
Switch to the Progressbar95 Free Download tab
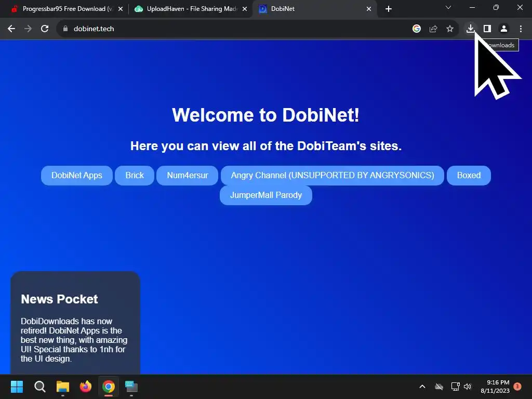(x=67, y=9)
